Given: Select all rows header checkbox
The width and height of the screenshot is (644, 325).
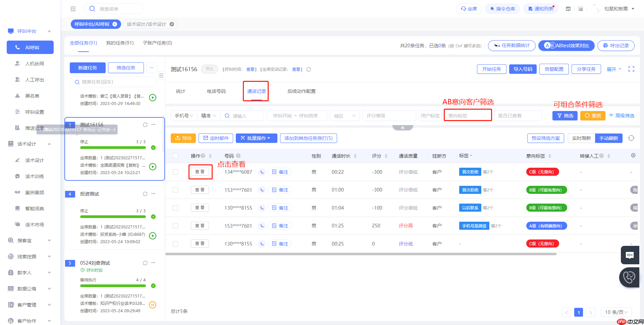Looking at the screenshot, I should point(175,156).
